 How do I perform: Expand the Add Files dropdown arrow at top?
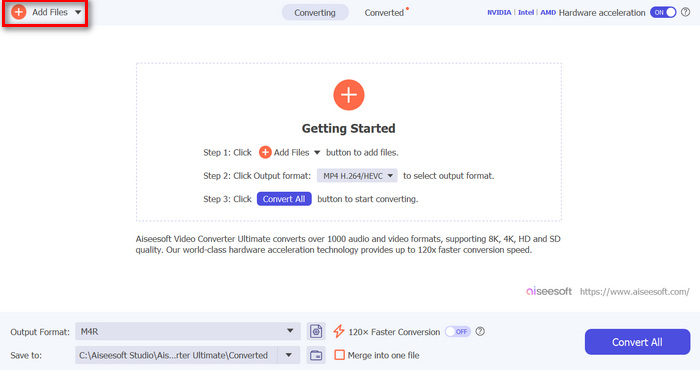[x=78, y=12]
